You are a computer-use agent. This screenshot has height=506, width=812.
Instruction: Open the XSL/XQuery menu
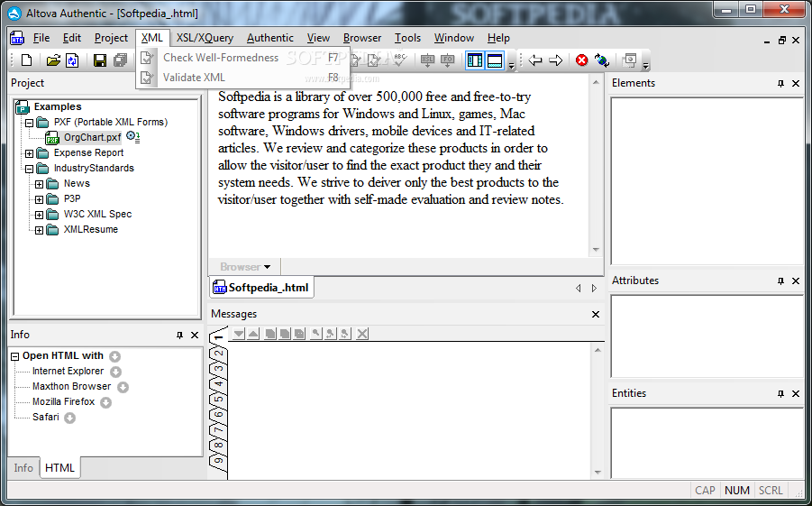(x=205, y=38)
